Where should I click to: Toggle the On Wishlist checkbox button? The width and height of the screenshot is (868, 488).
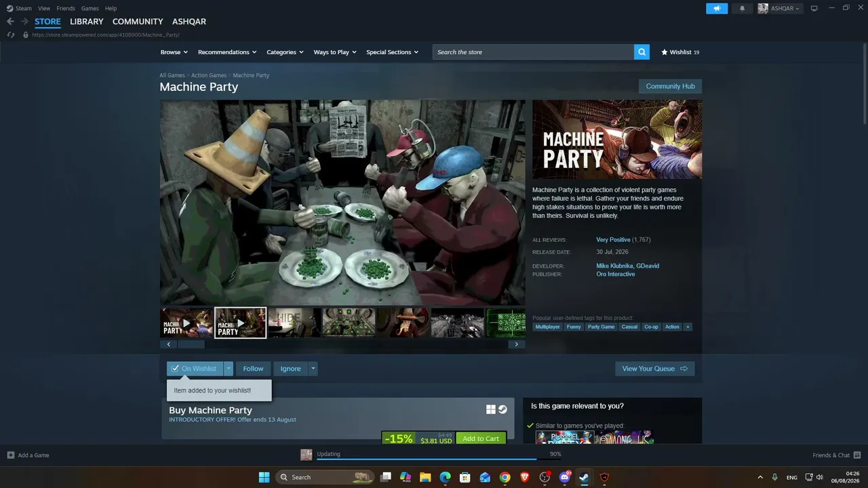point(195,369)
